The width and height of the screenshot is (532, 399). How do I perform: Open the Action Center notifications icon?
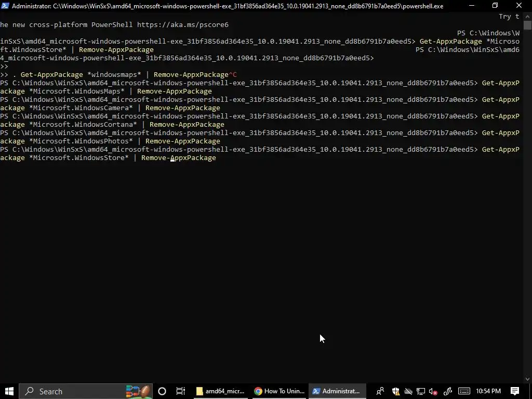pyautogui.click(x=515, y=391)
